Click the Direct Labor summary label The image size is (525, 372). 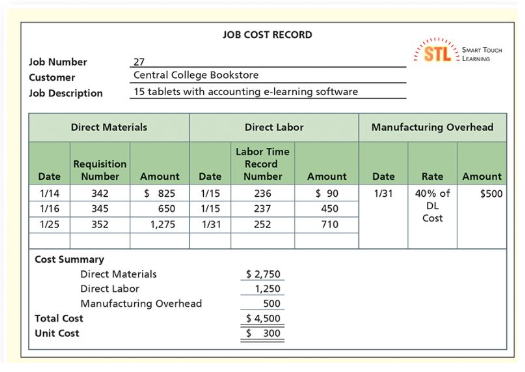click(110, 289)
